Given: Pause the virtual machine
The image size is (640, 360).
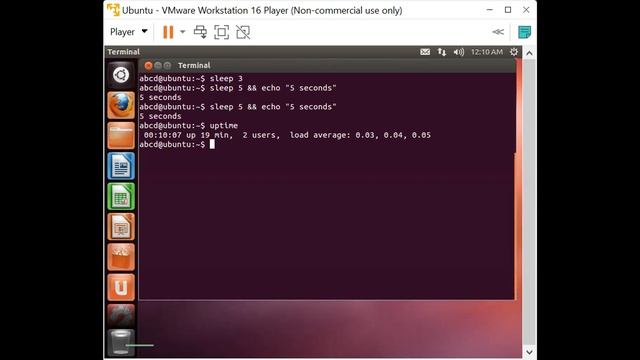Looking at the screenshot, I should pos(168,32).
